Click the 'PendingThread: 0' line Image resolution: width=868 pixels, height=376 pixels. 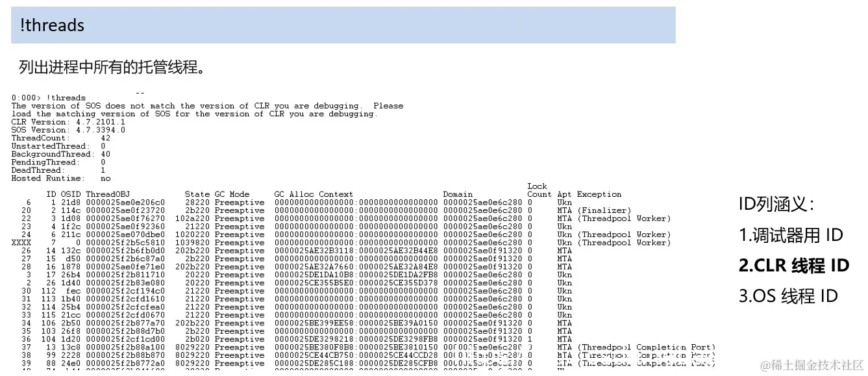58,162
